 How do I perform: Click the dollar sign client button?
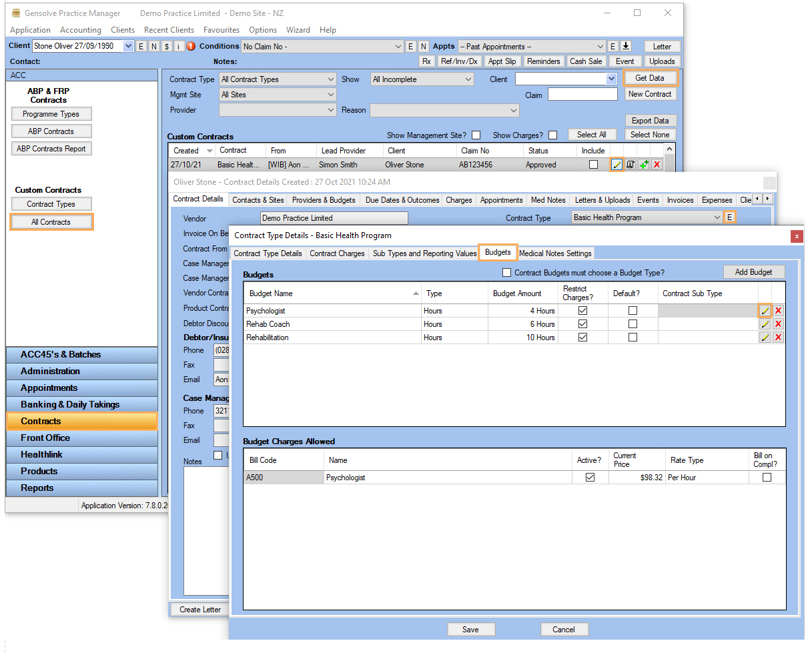click(x=167, y=46)
